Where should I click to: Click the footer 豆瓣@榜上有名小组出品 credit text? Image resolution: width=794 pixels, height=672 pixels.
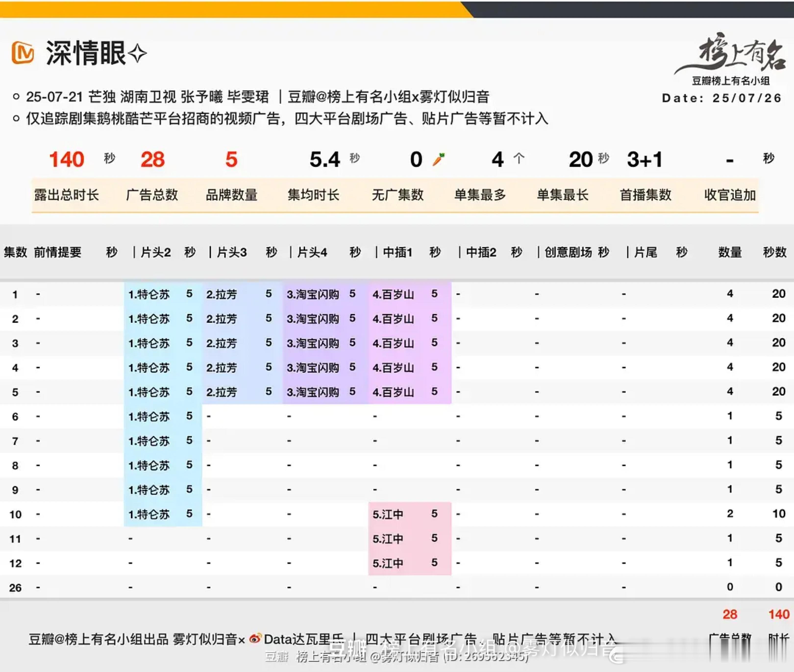(x=98, y=639)
